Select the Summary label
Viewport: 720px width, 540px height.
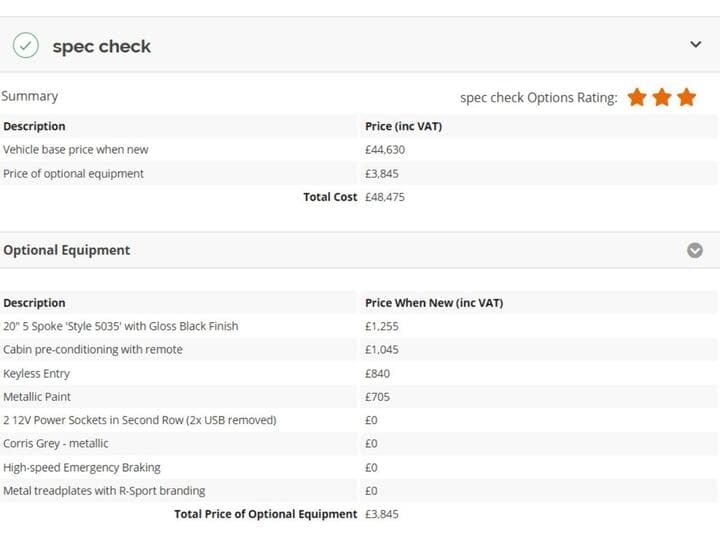click(x=29, y=96)
